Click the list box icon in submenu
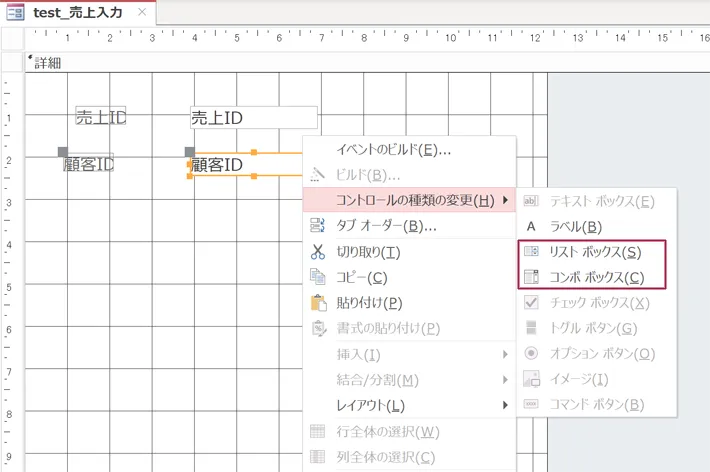The height and width of the screenshot is (472, 710). [532, 252]
